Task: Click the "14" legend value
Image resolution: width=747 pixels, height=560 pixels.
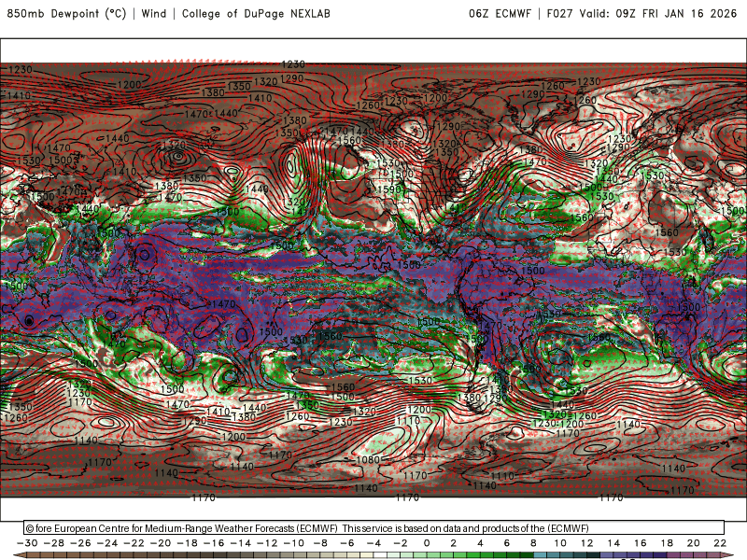Action: point(613,543)
